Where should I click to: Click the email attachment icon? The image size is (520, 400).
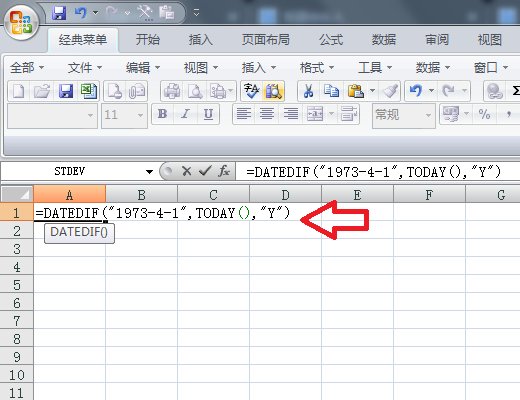coord(137,91)
